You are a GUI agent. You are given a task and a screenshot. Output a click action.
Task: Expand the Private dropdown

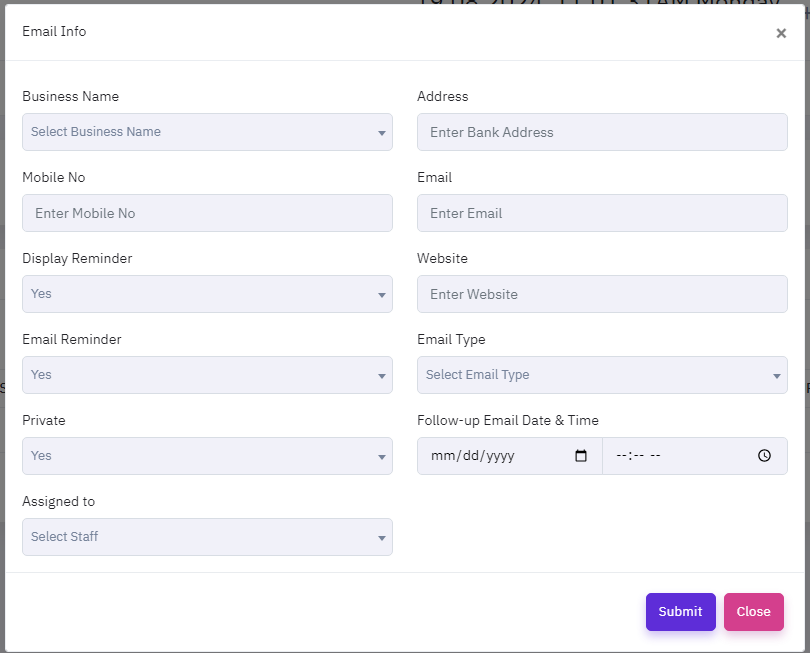[207, 456]
